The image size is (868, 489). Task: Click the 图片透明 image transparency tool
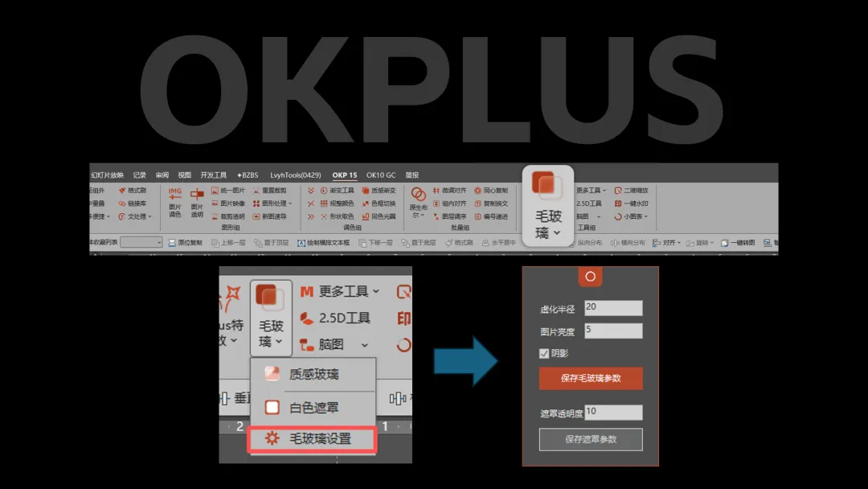pyautogui.click(x=197, y=202)
